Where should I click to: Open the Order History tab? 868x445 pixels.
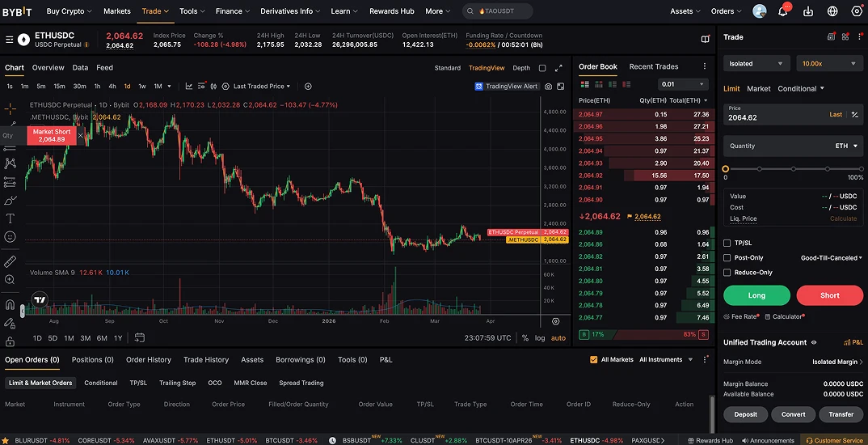click(x=149, y=360)
